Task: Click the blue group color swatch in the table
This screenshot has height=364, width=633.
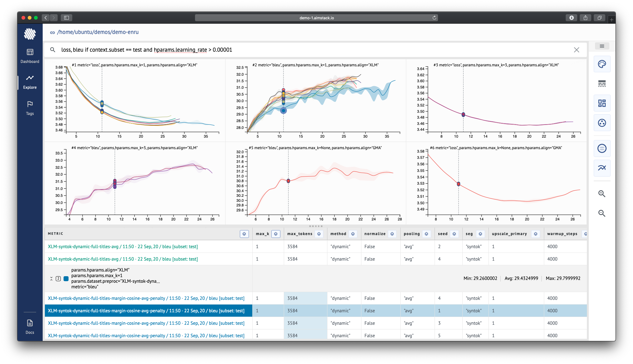Action: click(x=66, y=279)
